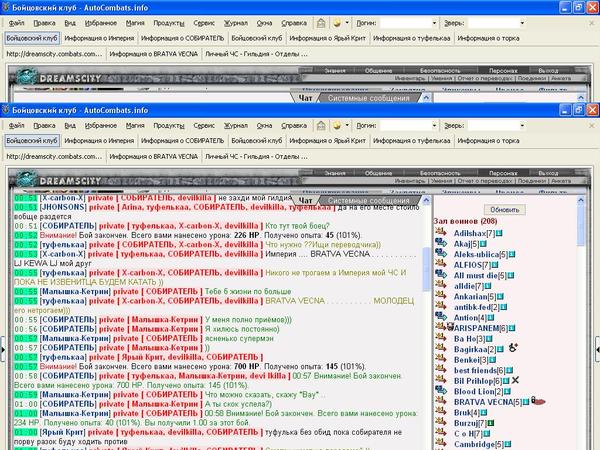
Task: Open the info icon after Ankarian[5]
Action: tap(501, 297)
